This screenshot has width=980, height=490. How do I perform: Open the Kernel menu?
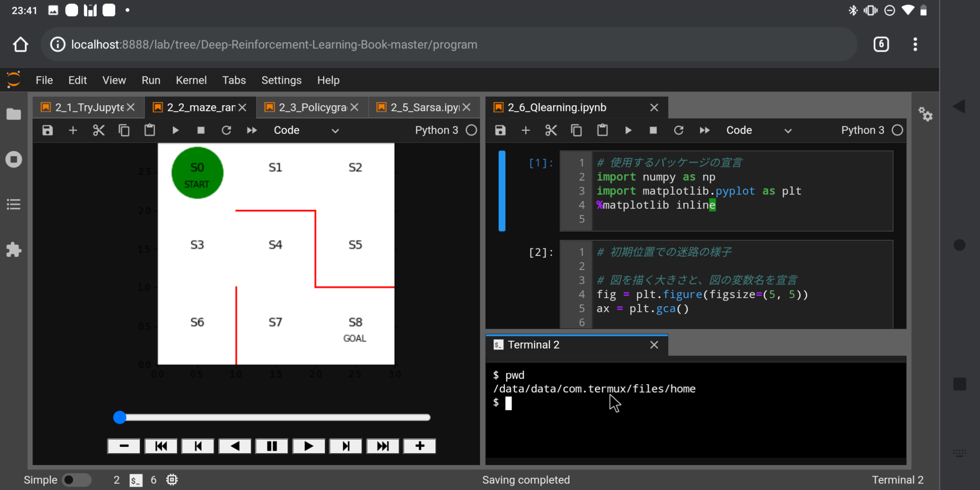[191, 80]
